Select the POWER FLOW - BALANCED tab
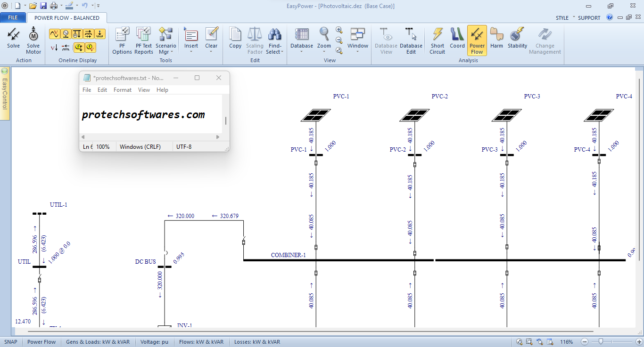The width and height of the screenshot is (644, 347). click(67, 18)
